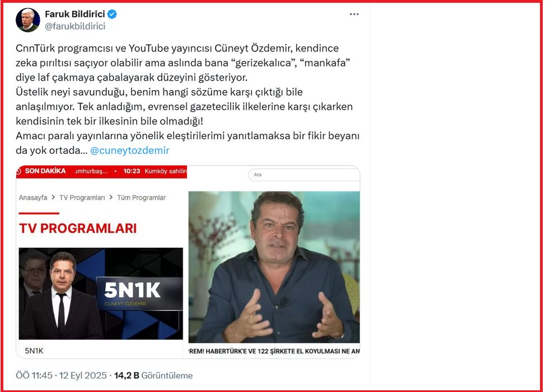Click the Anasayfa breadcrumb
The height and width of the screenshot is (392, 545).
pyautogui.click(x=33, y=197)
